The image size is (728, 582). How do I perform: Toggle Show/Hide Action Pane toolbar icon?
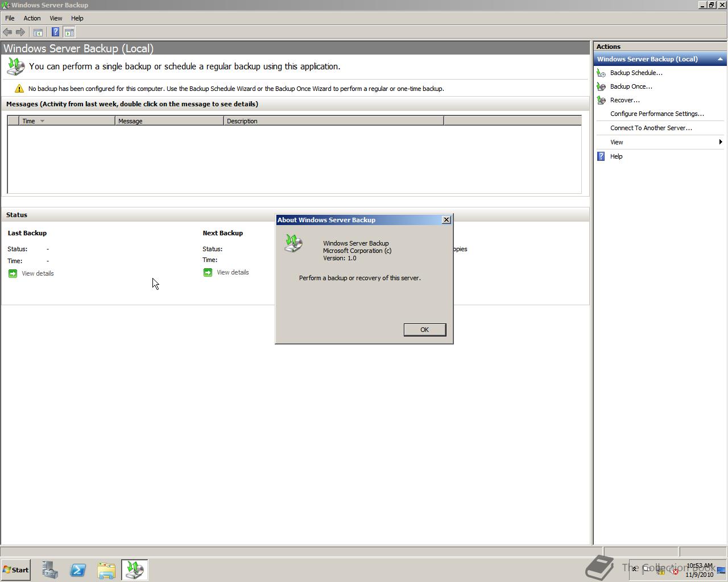[69, 32]
